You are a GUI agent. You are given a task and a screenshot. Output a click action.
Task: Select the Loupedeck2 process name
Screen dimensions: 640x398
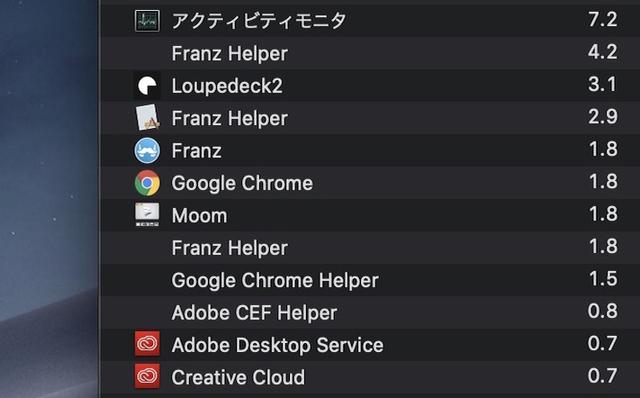coord(227,86)
